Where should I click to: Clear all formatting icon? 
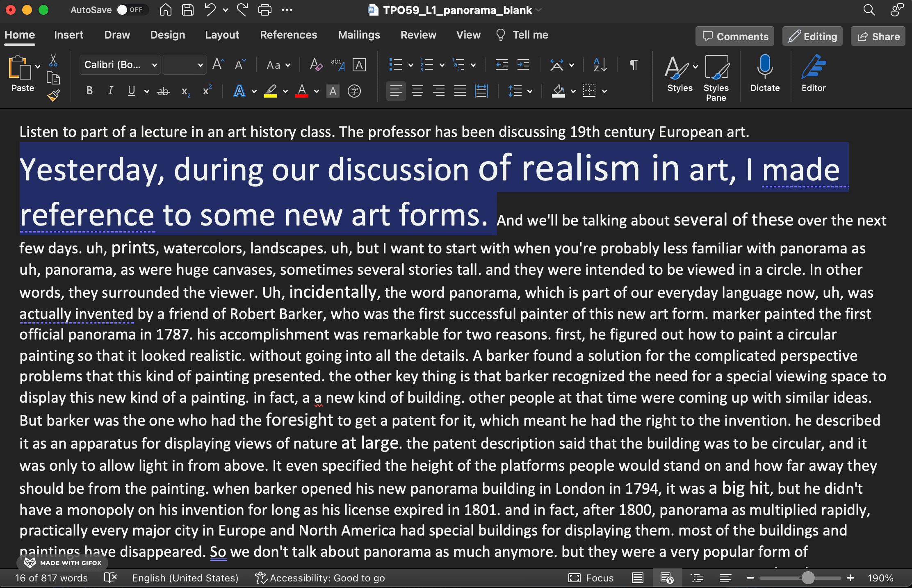click(316, 65)
